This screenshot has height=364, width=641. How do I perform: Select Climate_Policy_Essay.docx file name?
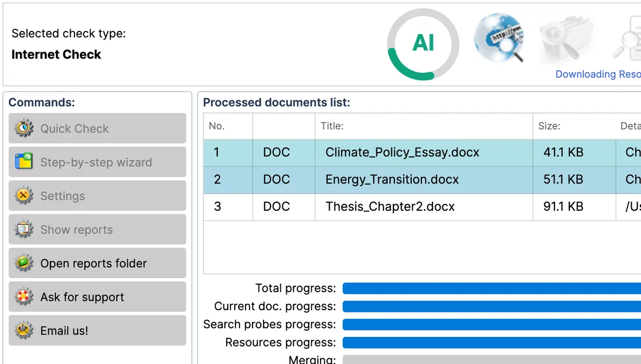pos(403,152)
